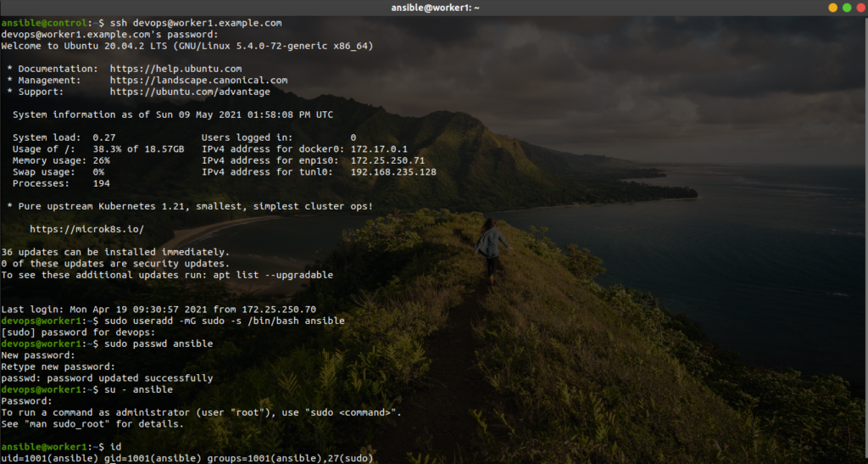Click '36 updates can be installed immediately' line

pyautogui.click(x=115, y=252)
